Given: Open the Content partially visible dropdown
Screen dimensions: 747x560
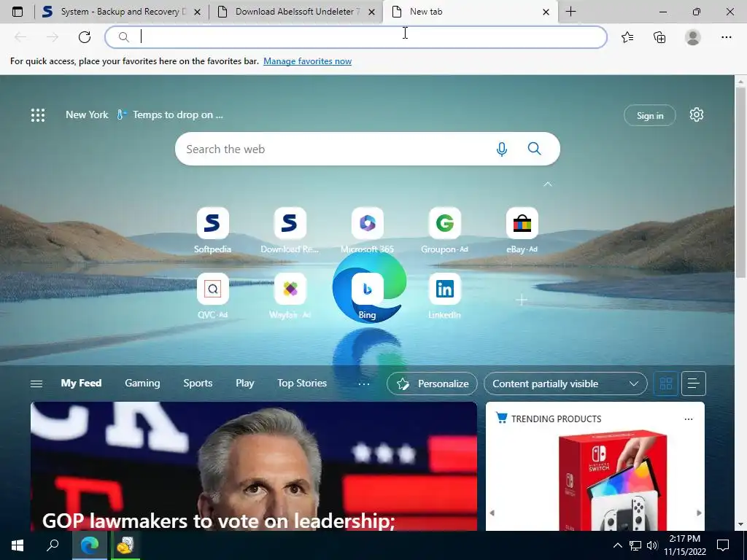Looking at the screenshot, I should 565,384.
